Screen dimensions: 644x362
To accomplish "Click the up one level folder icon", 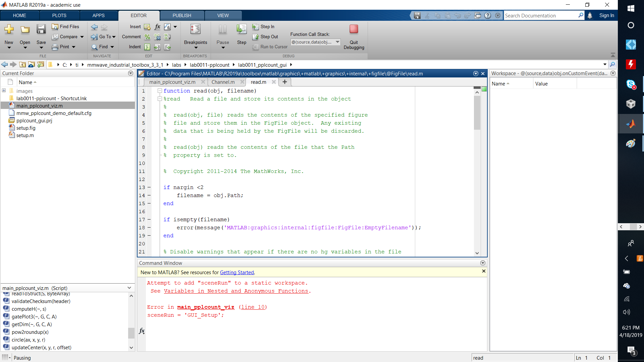I will pyautogui.click(x=22, y=64).
